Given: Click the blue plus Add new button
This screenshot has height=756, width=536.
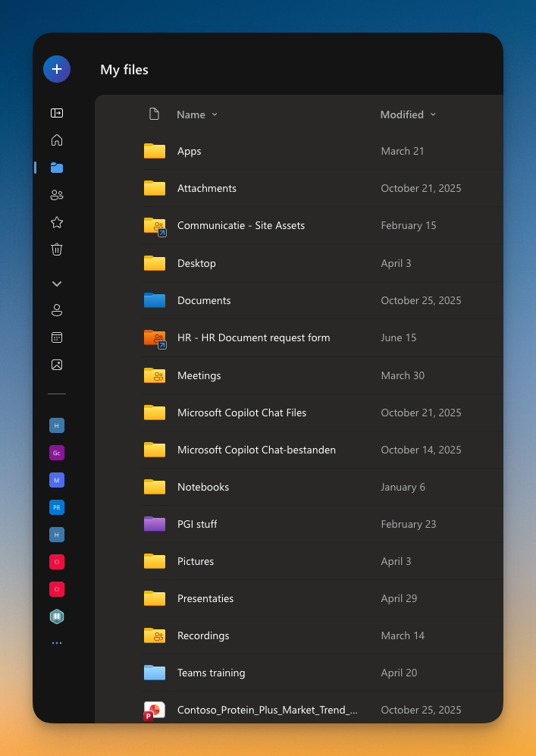Looking at the screenshot, I should tap(57, 69).
